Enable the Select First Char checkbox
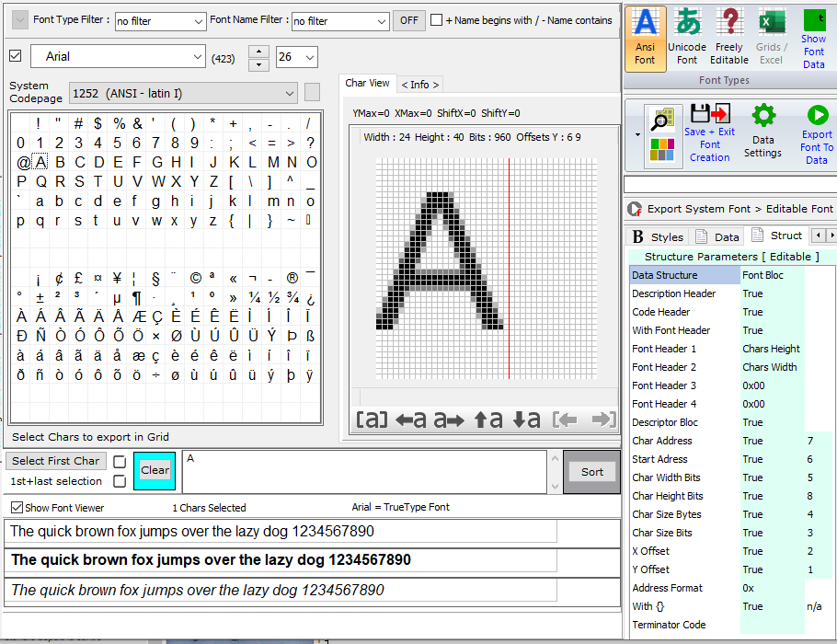 pos(120,461)
